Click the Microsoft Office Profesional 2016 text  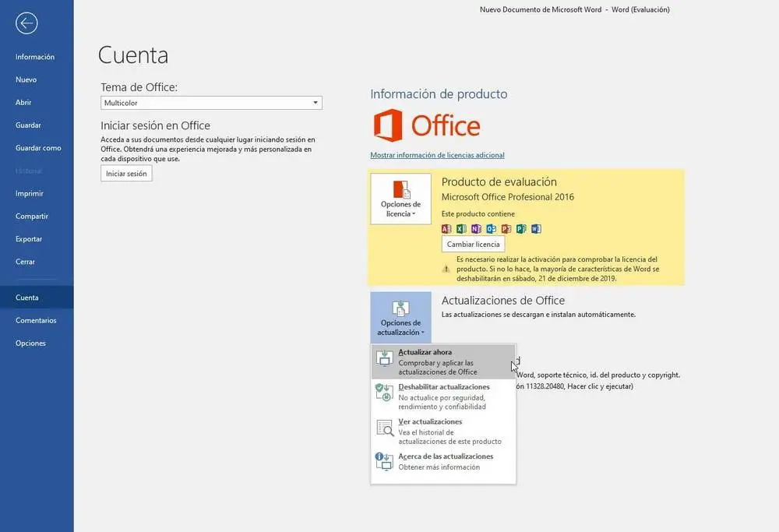507,197
